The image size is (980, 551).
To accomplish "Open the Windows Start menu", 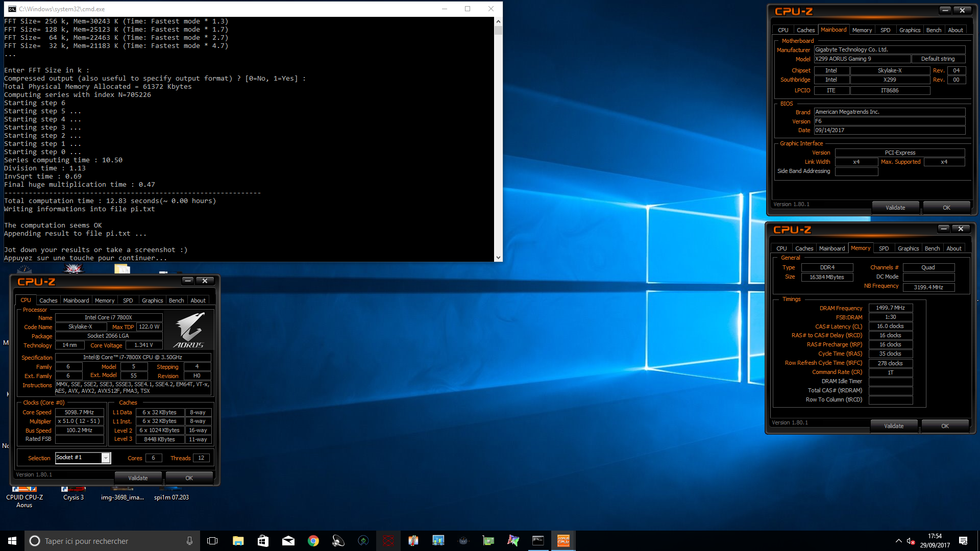I will tap(12, 541).
